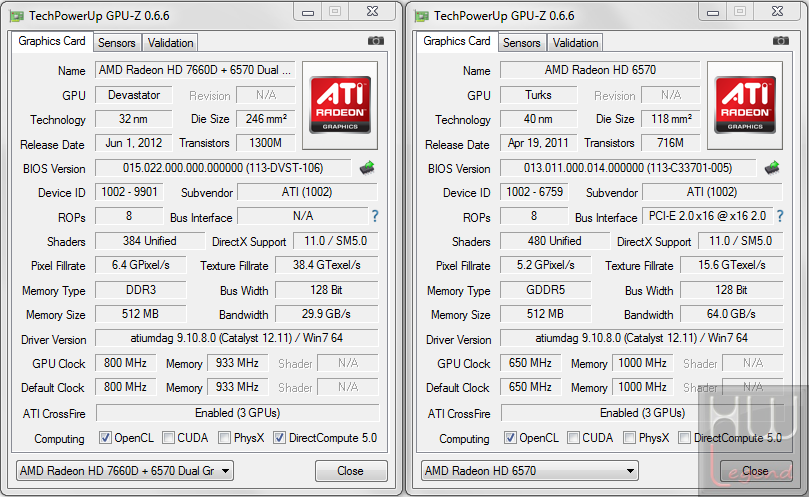Click BIOS save chip icon in left window
809x497 pixels.
click(367, 168)
